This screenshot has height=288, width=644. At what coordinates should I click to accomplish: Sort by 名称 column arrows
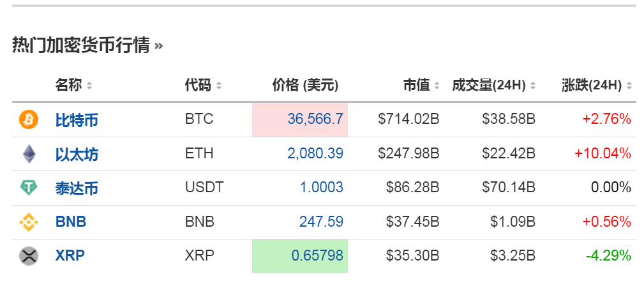pos(89,86)
